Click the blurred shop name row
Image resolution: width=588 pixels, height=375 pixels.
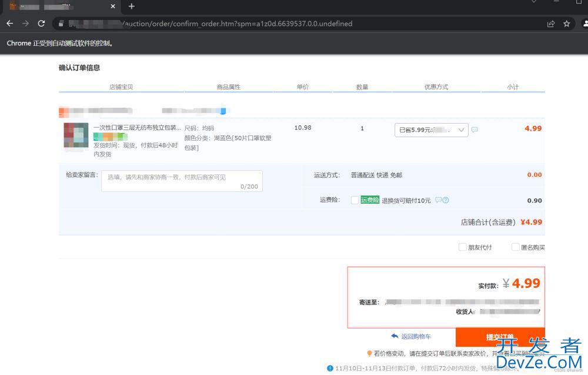pyautogui.click(x=96, y=111)
